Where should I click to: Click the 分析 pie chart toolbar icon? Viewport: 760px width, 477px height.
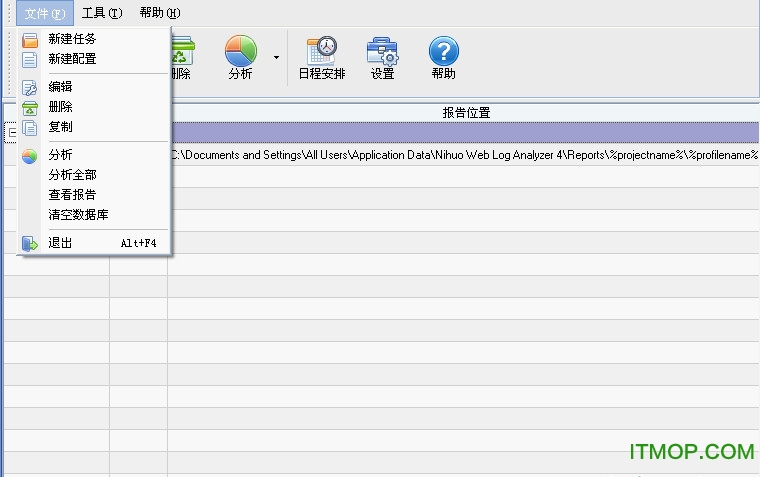coord(240,57)
